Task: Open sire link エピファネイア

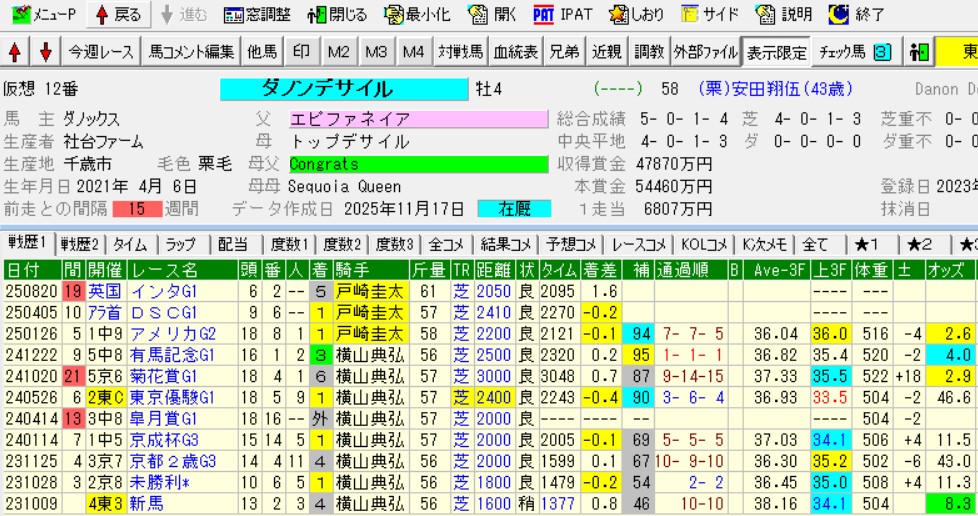Action: [417, 119]
